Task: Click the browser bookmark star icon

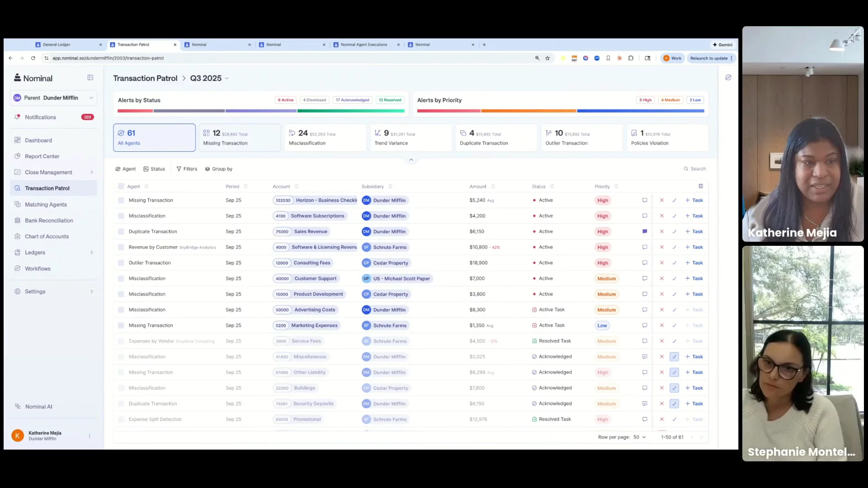Action: pyautogui.click(x=547, y=58)
